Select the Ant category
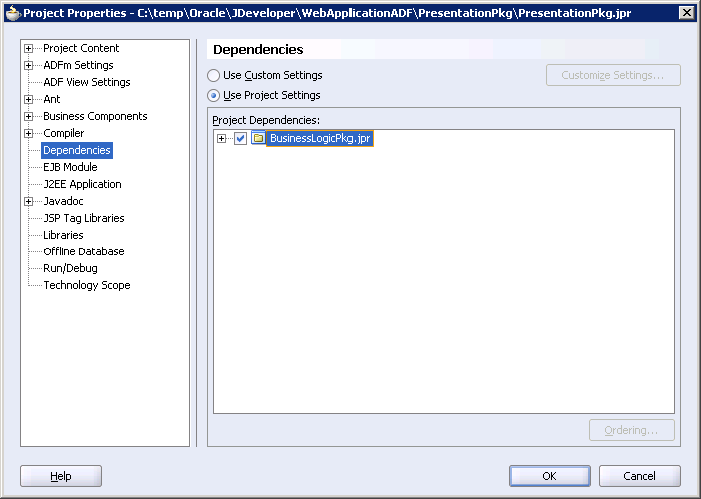 (52, 99)
